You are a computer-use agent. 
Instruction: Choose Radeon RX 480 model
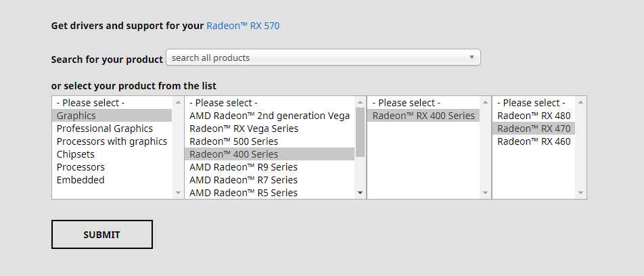(x=534, y=116)
